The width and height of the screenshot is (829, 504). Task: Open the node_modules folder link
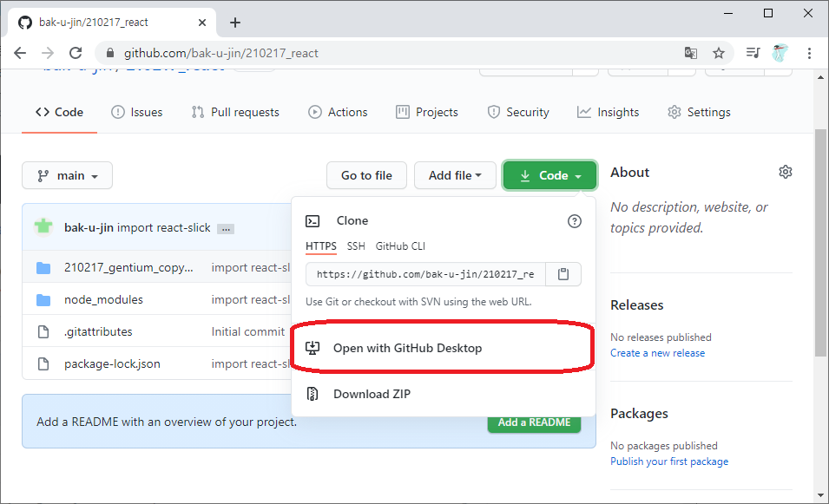[103, 300]
